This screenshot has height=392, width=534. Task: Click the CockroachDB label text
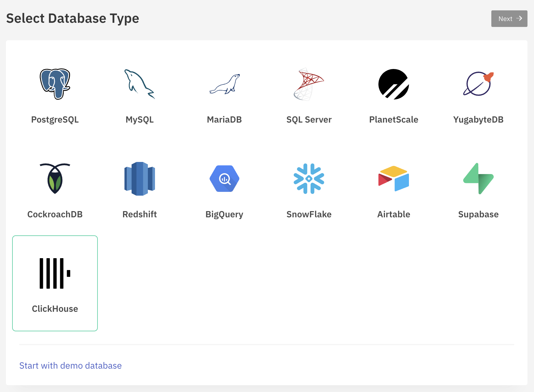[55, 214]
